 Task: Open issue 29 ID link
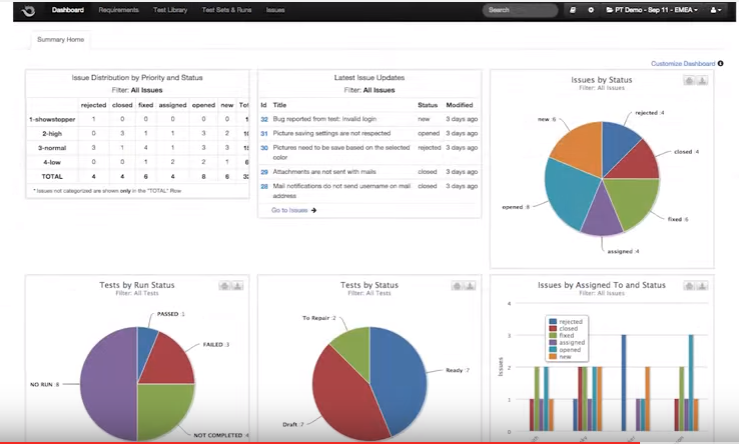[x=264, y=172]
